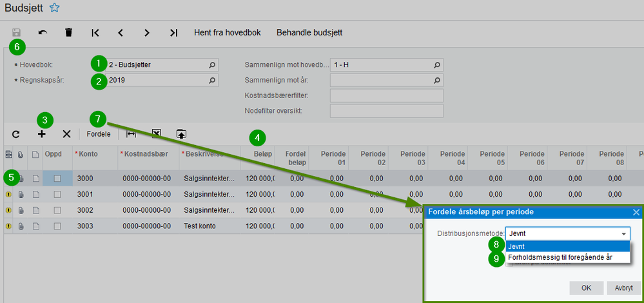Screen dimensions: 644x303
Task: Select the Test konto description cell
Action: point(210,226)
